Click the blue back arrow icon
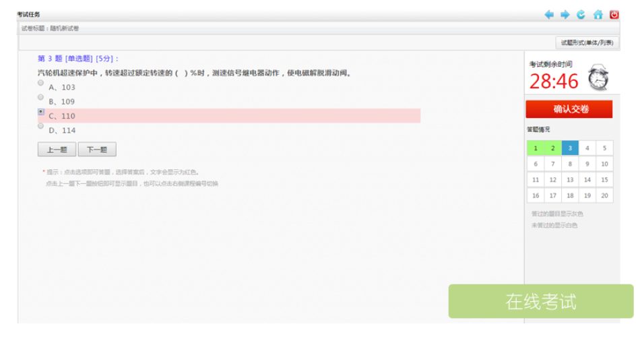Image resolution: width=644 pixels, height=345 pixels. click(x=549, y=15)
